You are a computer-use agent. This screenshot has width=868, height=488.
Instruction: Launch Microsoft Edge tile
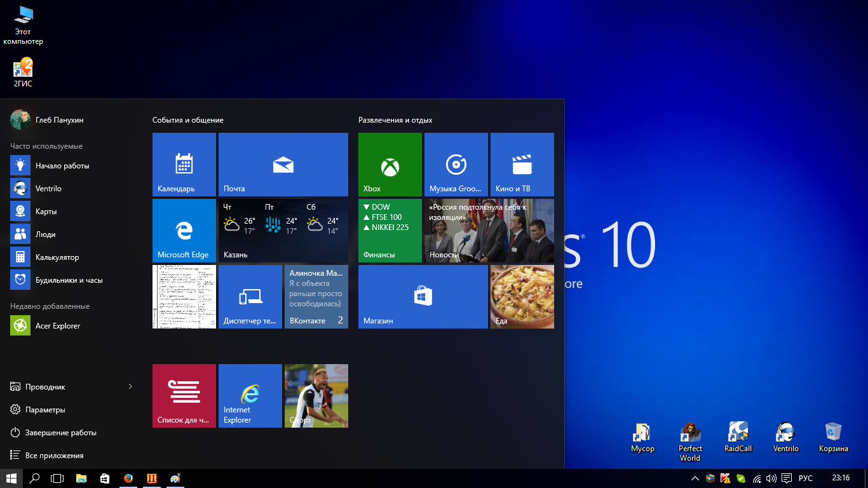point(184,231)
